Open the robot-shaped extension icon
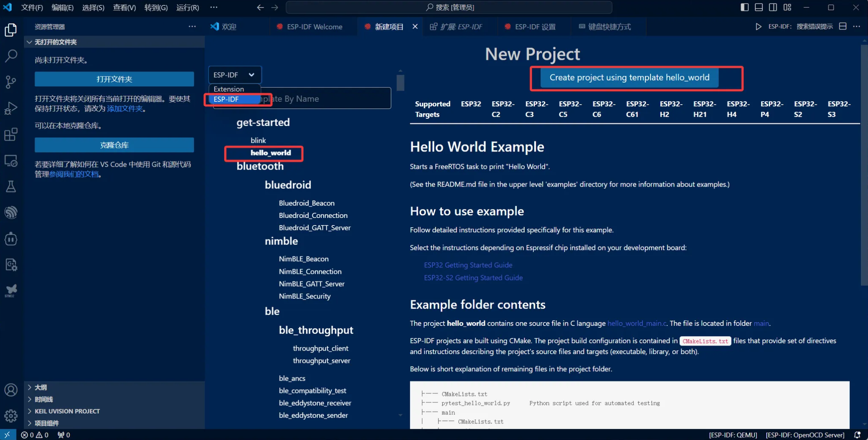868x440 pixels. tap(11, 239)
